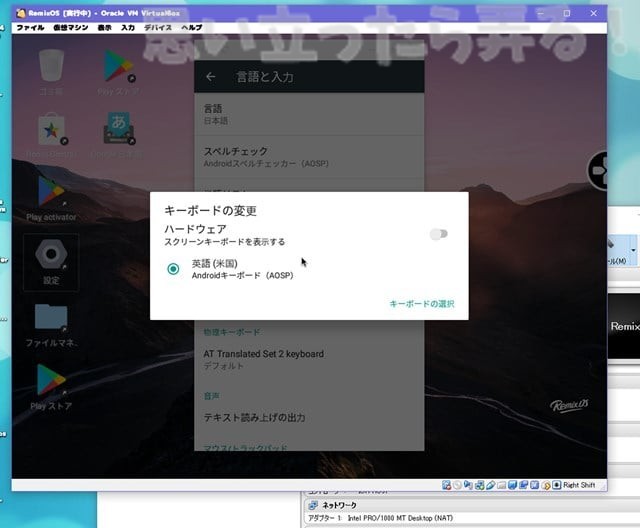Go back using the 言語と入力 arrow

point(211,77)
